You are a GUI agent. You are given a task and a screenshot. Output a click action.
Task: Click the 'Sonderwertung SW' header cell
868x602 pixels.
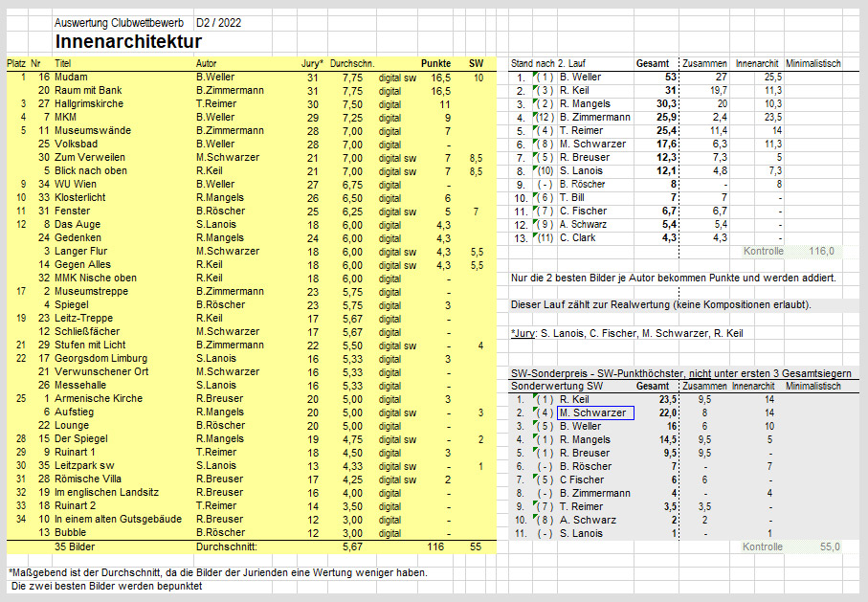pyautogui.click(x=557, y=386)
